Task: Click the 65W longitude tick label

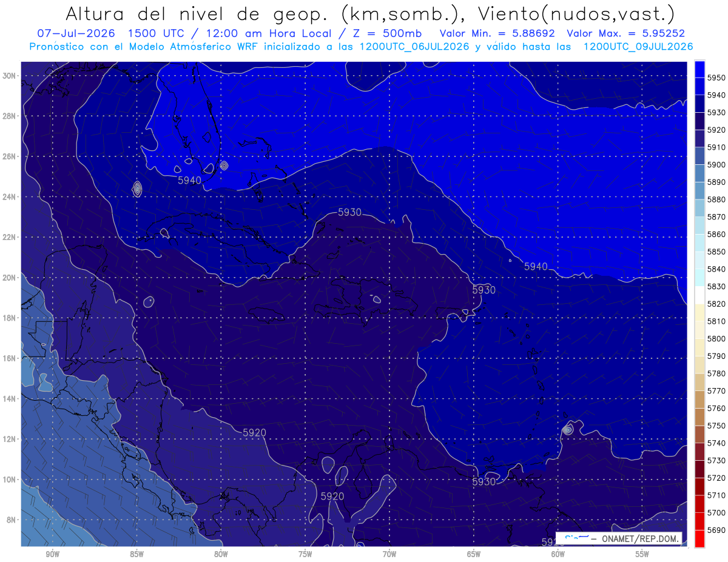Action: pyautogui.click(x=474, y=554)
